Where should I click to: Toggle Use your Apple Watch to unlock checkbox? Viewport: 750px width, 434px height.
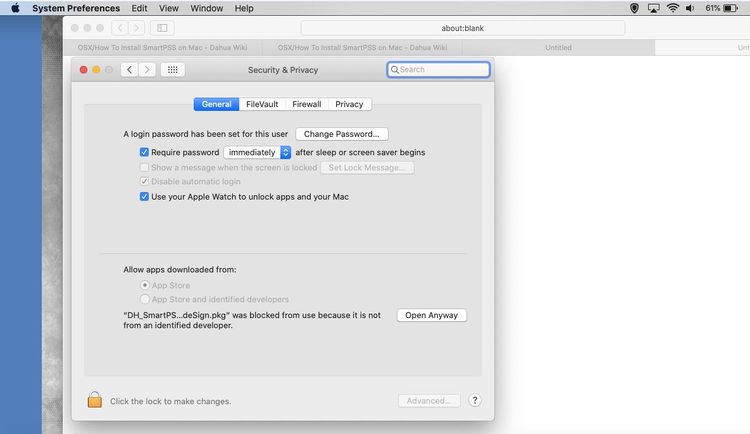point(144,197)
